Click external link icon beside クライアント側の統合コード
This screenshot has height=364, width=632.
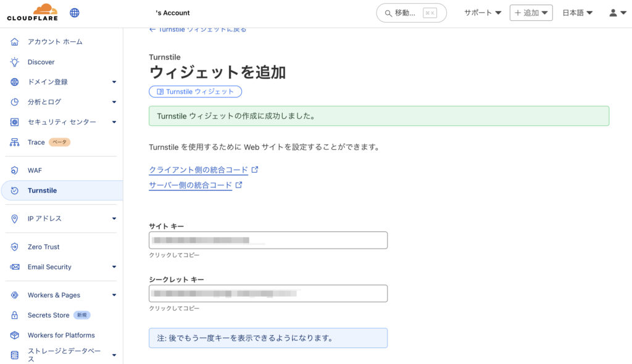point(255,170)
